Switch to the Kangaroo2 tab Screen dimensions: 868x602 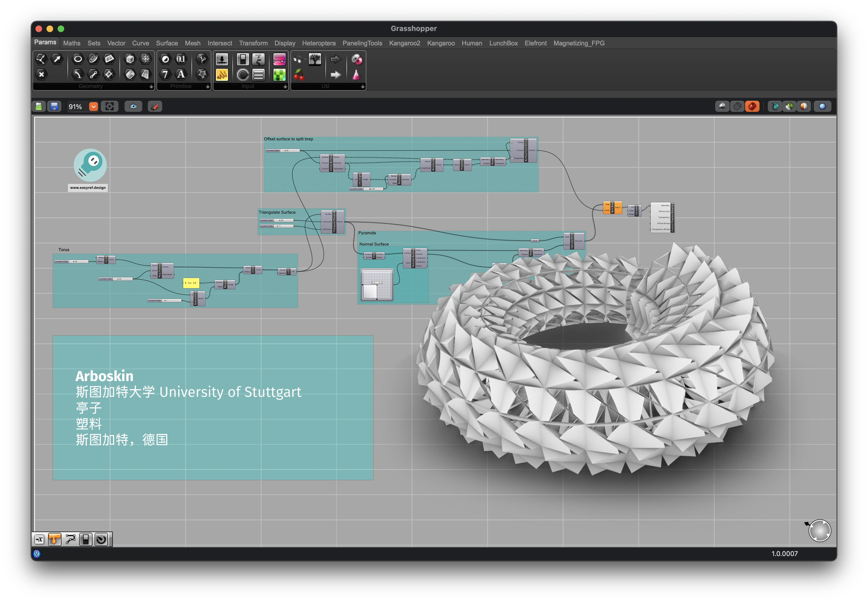pyautogui.click(x=404, y=43)
